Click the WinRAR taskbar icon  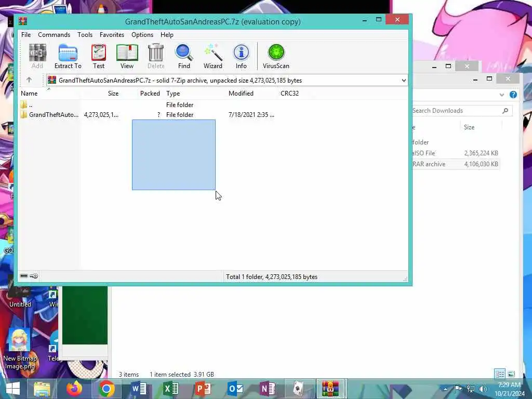(330, 389)
